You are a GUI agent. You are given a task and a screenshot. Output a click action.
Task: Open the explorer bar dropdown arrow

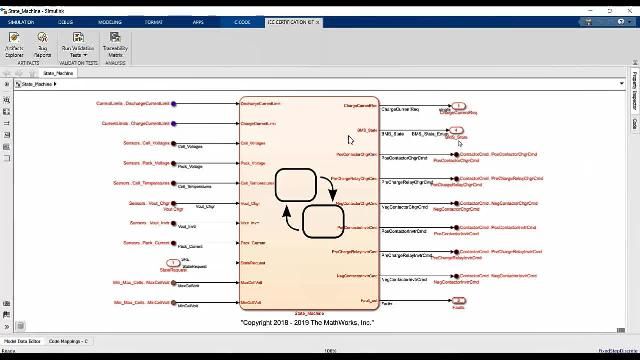coord(622,84)
